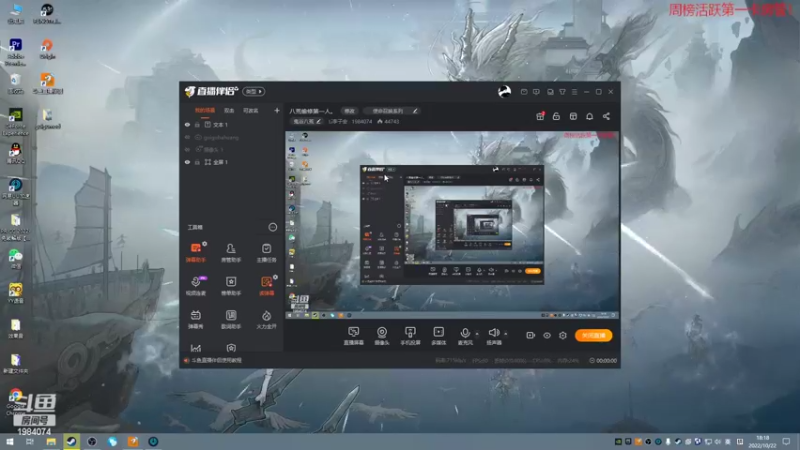Viewport: 800px width, 450px height.
Task: Toggle visibility of 文本 1 layer
Action: (x=187, y=124)
